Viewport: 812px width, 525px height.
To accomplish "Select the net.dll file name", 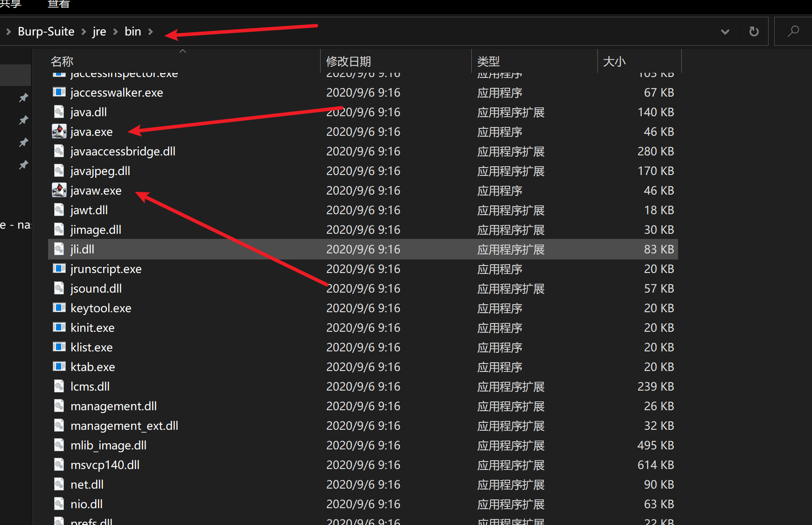I will [x=87, y=485].
